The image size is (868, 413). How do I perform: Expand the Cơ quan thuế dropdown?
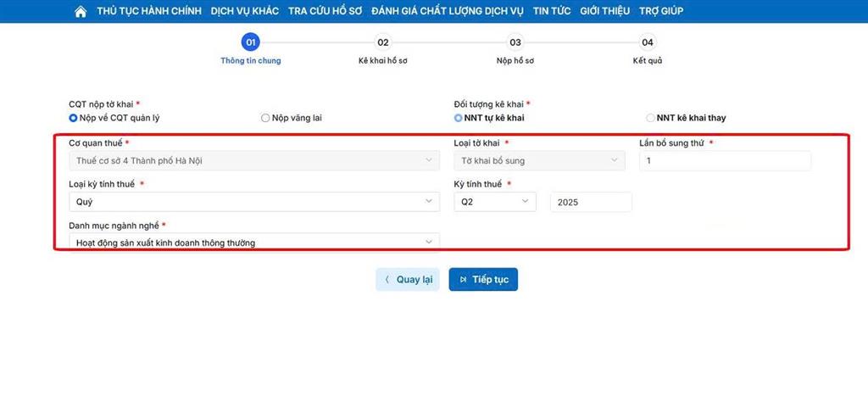[x=253, y=160]
